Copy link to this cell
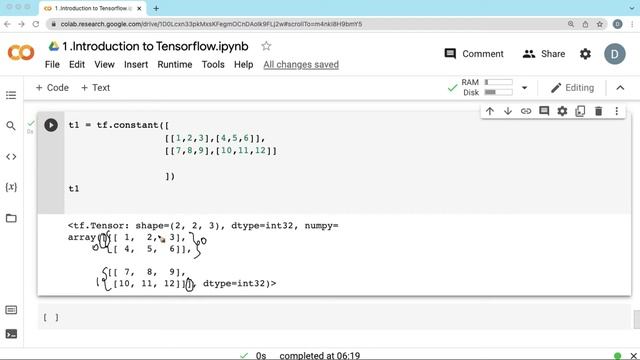 click(x=526, y=111)
